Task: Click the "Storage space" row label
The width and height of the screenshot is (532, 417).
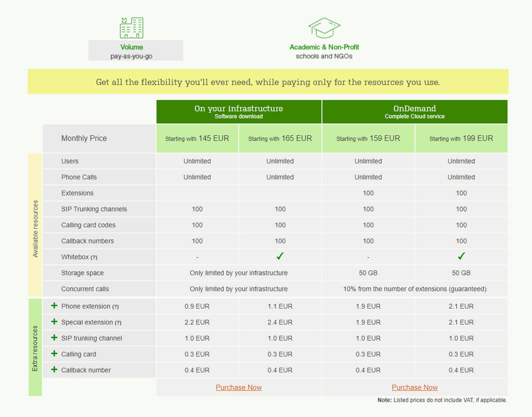Action: coord(83,273)
